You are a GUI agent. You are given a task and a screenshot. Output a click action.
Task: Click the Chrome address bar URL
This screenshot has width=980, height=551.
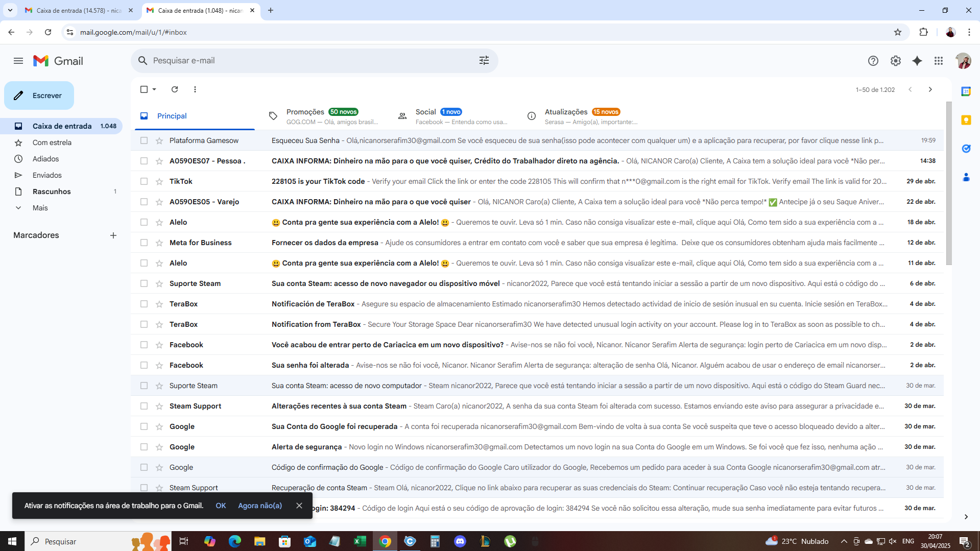pyautogui.click(x=133, y=32)
